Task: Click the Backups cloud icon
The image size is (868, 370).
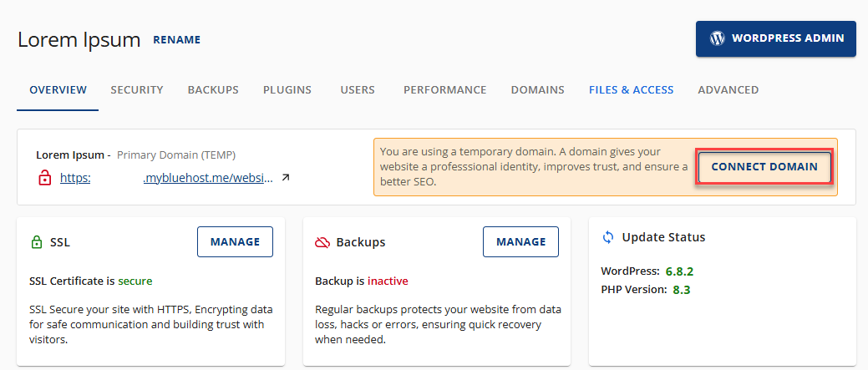Action: 322,243
